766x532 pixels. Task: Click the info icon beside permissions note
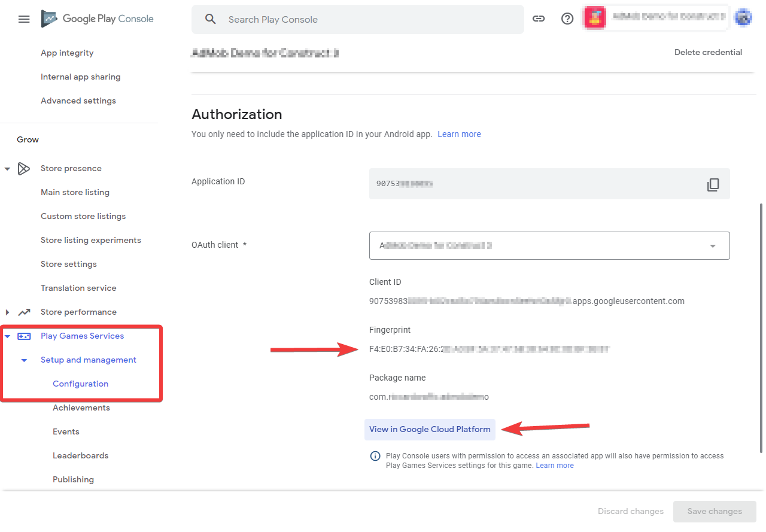click(x=375, y=456)
